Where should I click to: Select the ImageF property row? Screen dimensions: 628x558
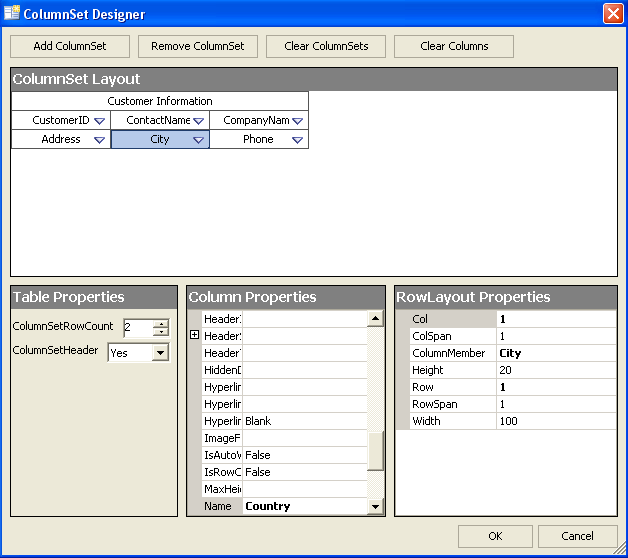point(284,438)
